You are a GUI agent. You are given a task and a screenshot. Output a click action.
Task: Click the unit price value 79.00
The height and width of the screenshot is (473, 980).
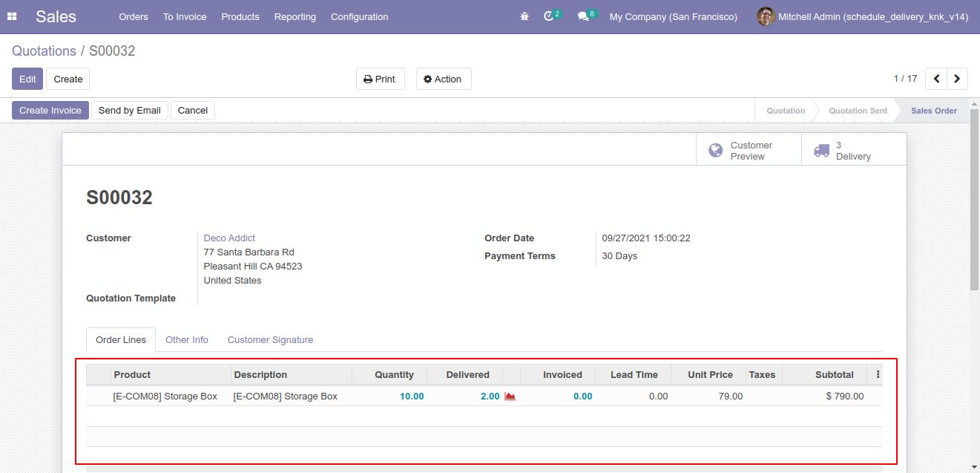(731, 397)
